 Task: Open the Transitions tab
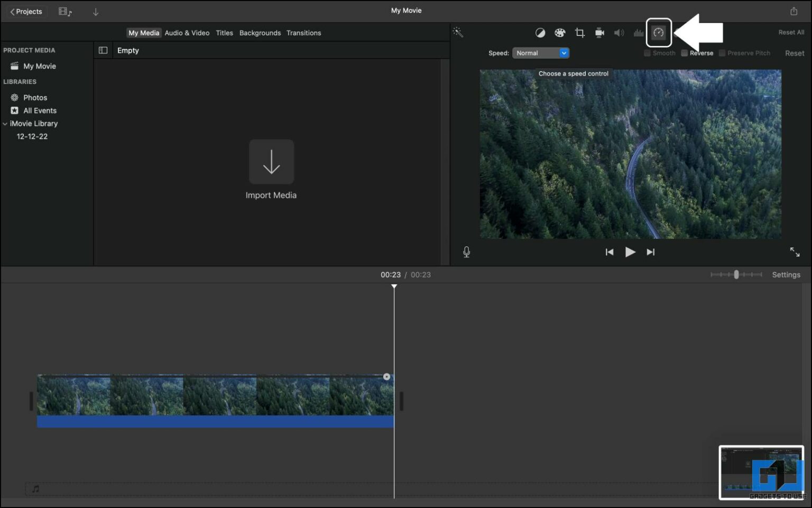click(304, 32)
